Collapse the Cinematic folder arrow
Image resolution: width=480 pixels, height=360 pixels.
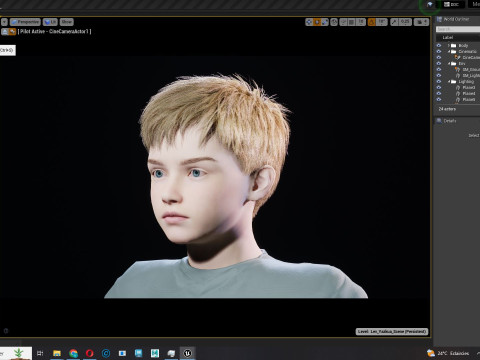coord(449,51)
